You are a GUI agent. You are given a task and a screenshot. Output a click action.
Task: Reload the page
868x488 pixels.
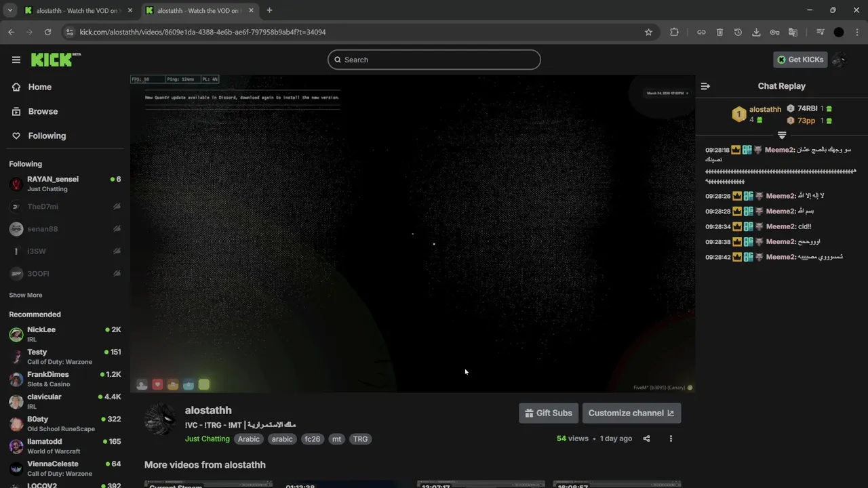pyautogui.click(x=47, y=32)
